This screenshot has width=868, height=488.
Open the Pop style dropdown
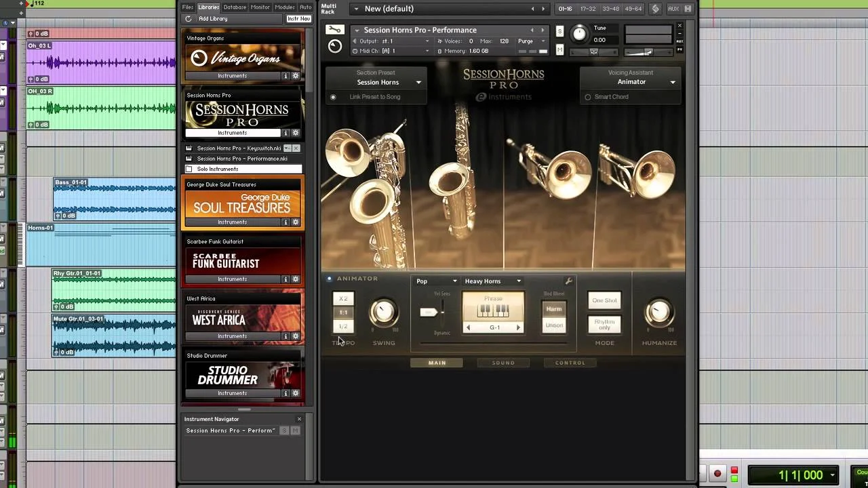pos(435,281)
